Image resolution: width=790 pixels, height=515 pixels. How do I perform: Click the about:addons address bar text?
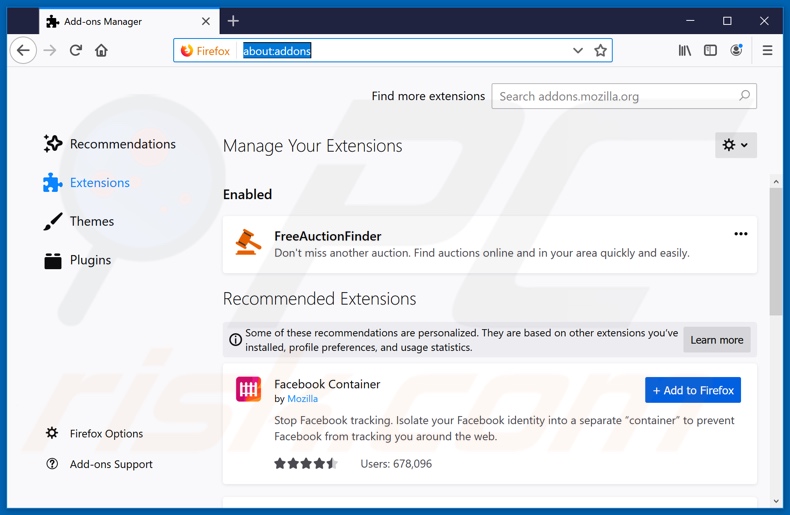click(277, 50)
